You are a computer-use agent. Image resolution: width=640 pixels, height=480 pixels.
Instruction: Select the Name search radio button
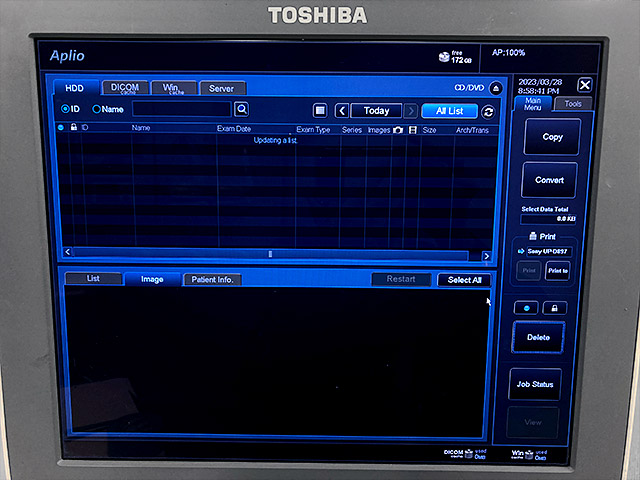click(x=96, y=109)
